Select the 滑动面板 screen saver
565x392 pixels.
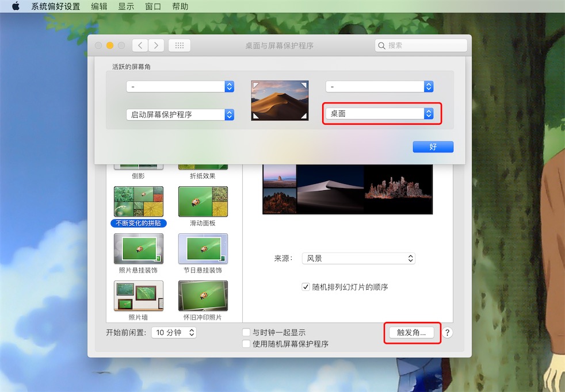click(x=203, y=206)
